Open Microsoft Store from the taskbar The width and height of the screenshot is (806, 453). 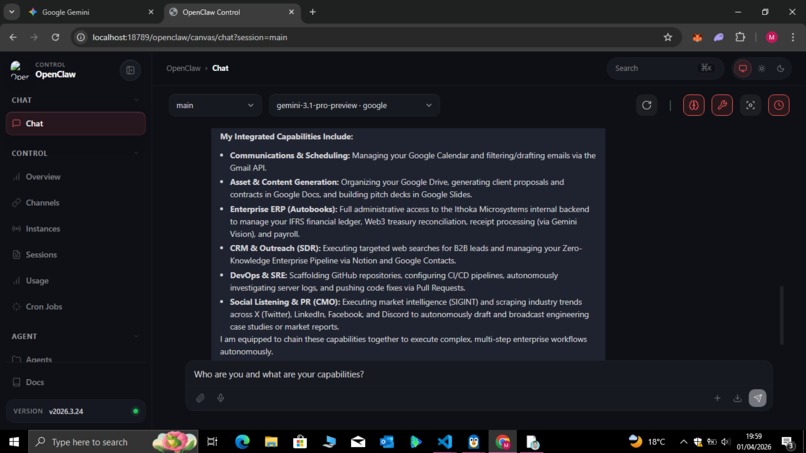tap(300, 442)
